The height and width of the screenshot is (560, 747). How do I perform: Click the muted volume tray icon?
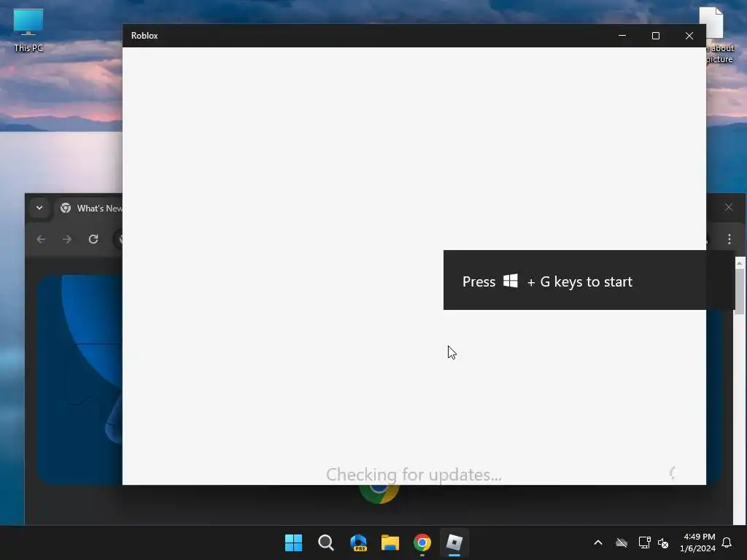tap(663, 542)
